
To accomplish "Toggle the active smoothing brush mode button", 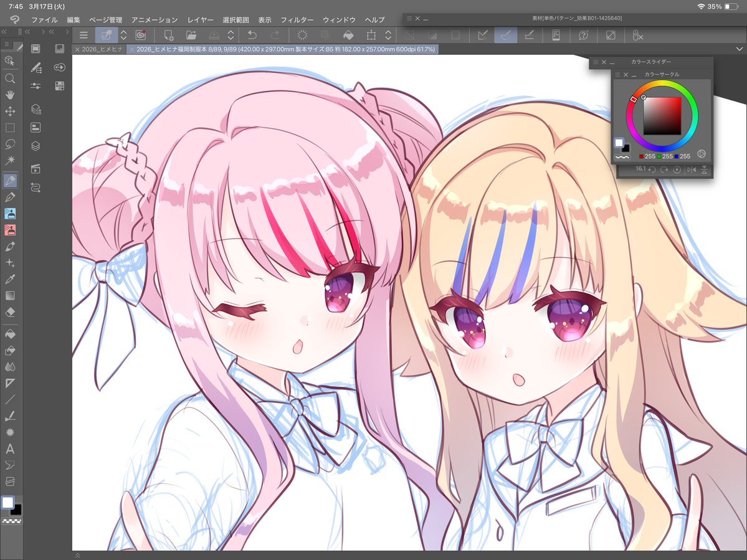I will (505, 36).
